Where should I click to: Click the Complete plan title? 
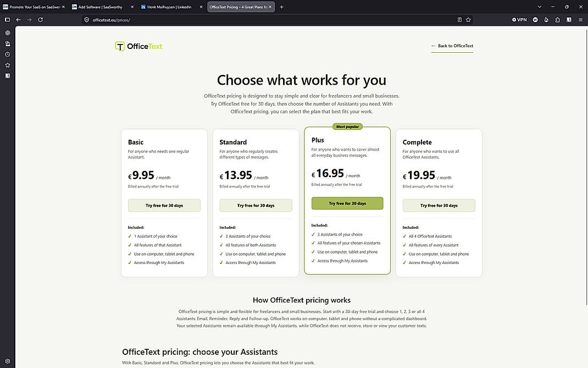tap(417, 142)
